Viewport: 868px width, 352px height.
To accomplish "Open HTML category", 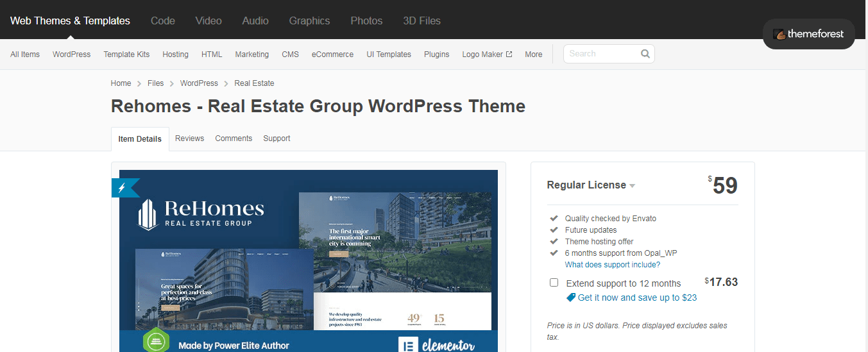I will [212, 54].
